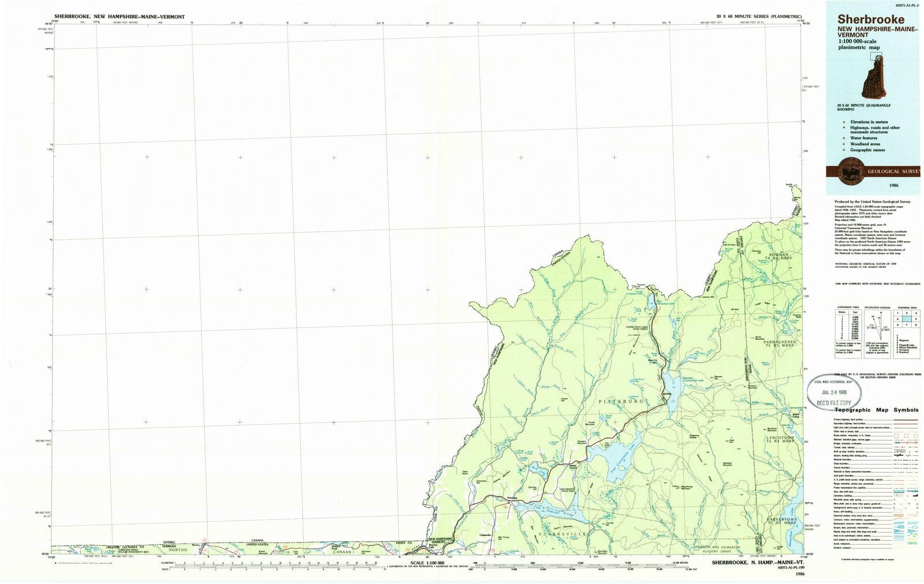Viewport: 924px width, 584px height.
Task: Click "30 X 60 MINUTE SERIES (PLANIMETRIC)" header
Action: (x=758, y=17)
